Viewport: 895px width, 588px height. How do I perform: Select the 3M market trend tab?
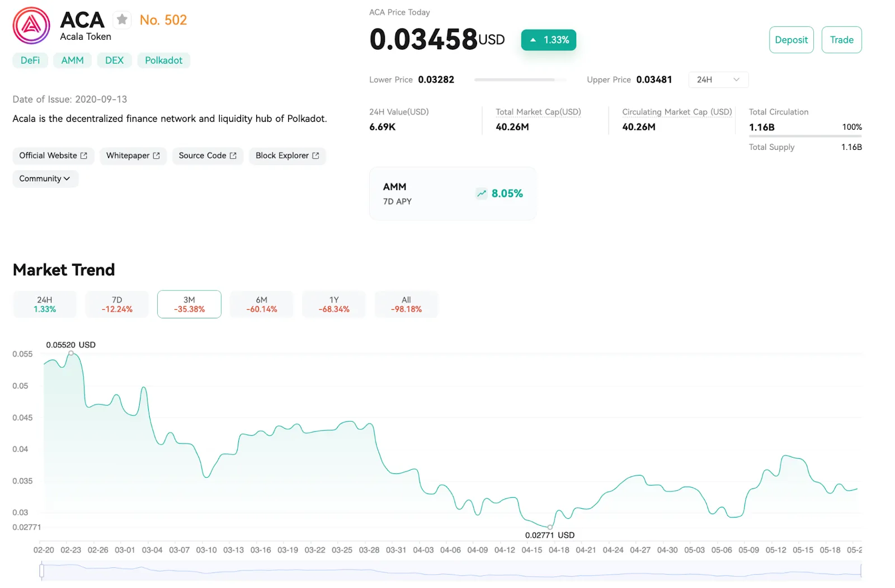(x=189, y=304)
